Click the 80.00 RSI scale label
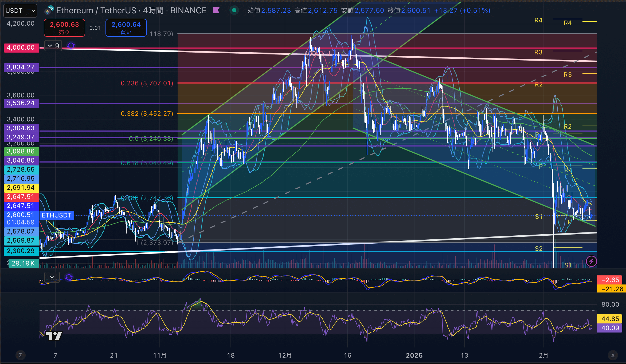 [x=610, y=304]
